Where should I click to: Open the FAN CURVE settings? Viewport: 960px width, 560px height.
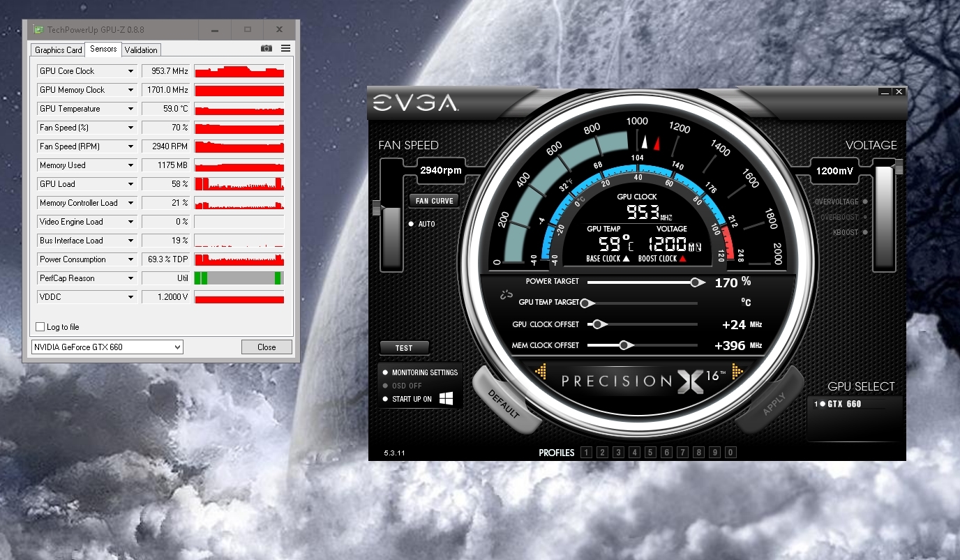point(435,201)
